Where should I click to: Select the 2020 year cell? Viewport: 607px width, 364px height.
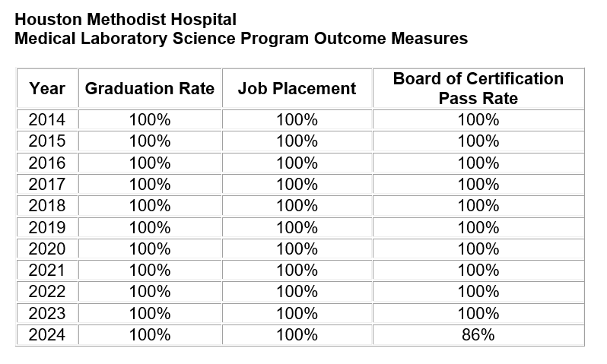[x=47, y=248]
